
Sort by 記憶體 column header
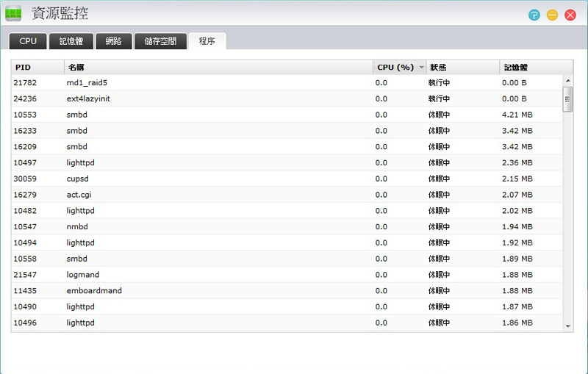click(537, 68)
